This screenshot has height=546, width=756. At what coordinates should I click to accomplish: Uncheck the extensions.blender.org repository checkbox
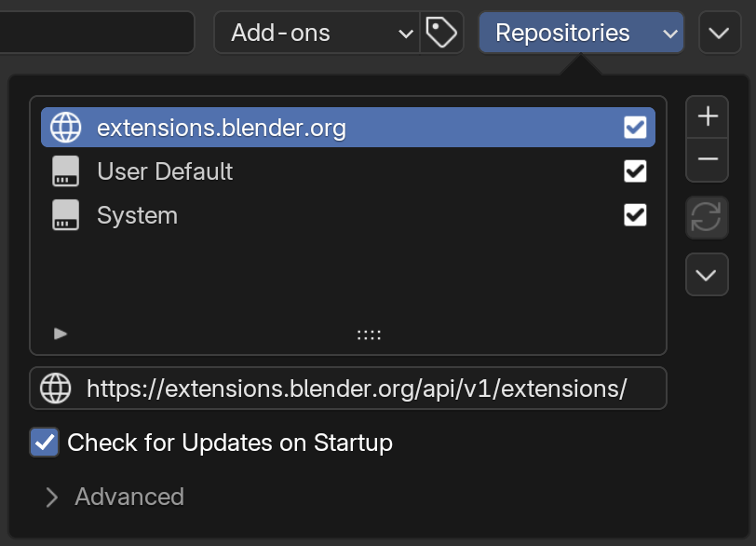point(635,128)
